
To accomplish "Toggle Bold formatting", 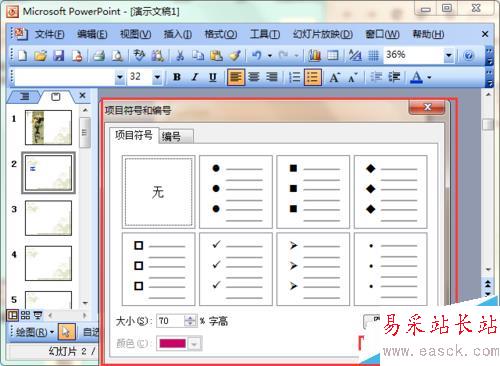I will coord(177,77).
